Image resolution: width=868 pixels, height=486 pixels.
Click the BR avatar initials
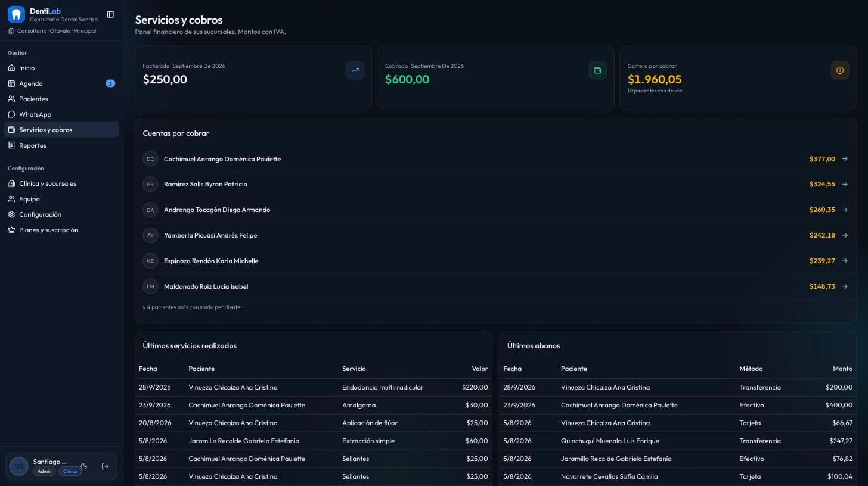150,184
